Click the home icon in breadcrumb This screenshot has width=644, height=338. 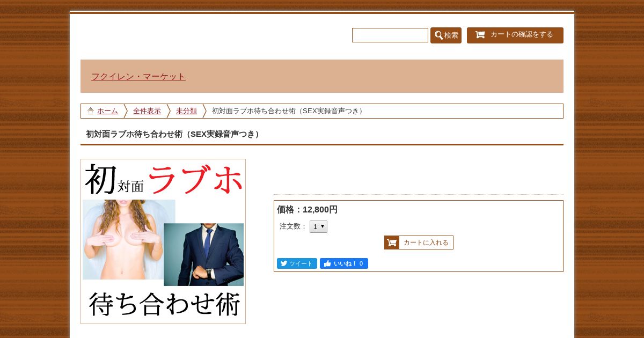(x=90, y=111)
